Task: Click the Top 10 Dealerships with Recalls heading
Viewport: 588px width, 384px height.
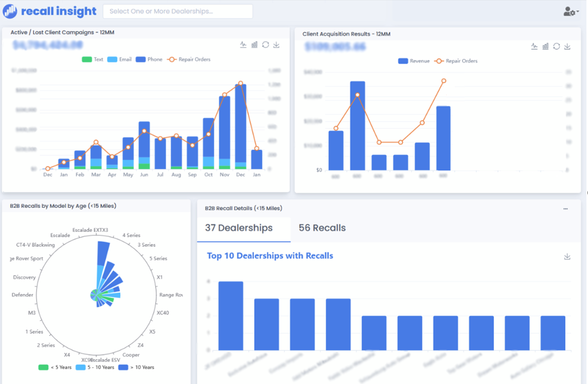Action: 269,255
